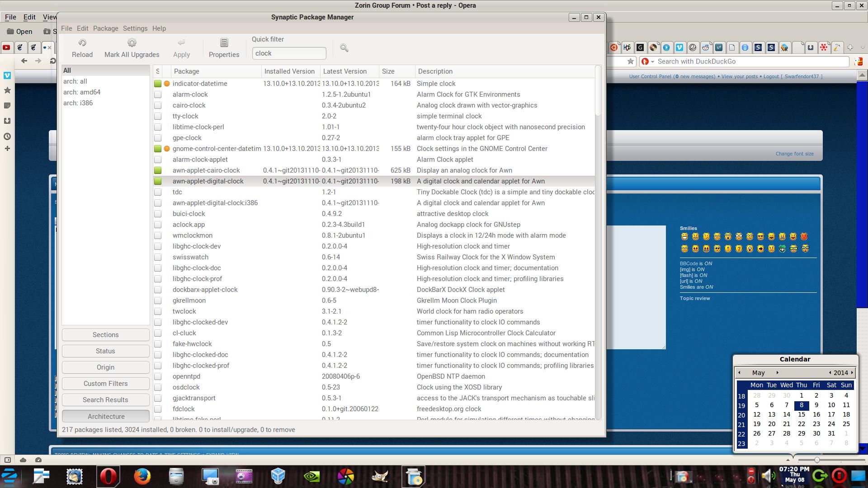Open the Package menu
Image resolution: width=868 pixels, height=488 pixels.
pos(105,28)
